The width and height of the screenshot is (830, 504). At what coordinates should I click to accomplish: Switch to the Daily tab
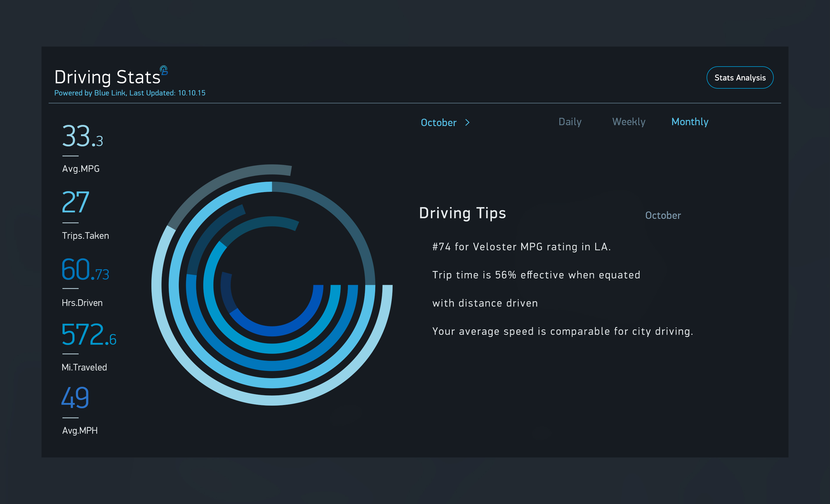pos(570,122)
